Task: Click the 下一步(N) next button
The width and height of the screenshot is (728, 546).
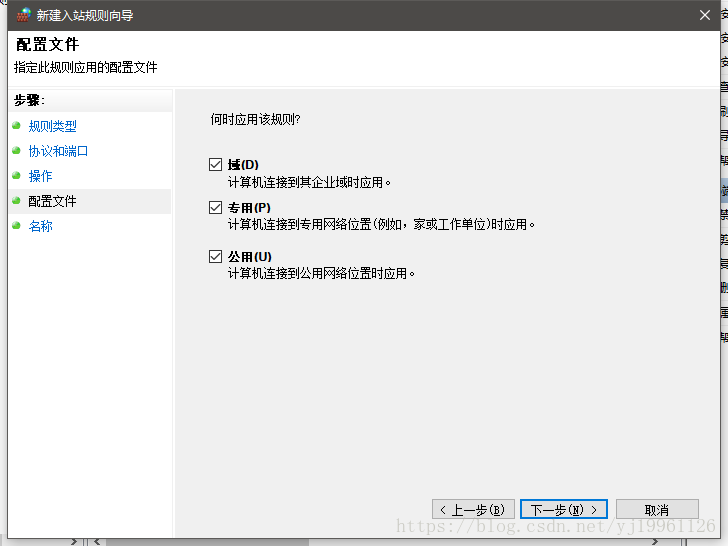Action: tap(564, 509)
